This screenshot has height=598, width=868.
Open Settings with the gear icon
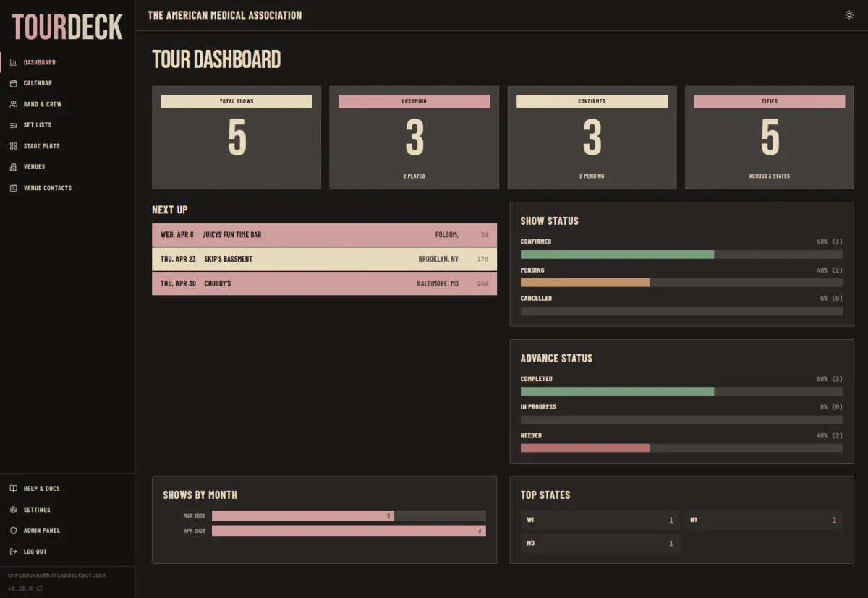pyautogui.click(x=13, y=509)
